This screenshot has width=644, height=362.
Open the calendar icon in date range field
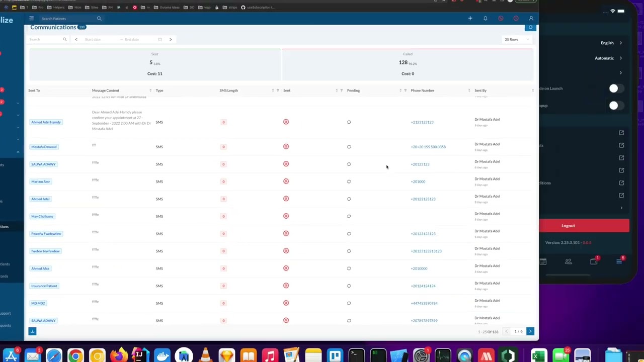160,39
